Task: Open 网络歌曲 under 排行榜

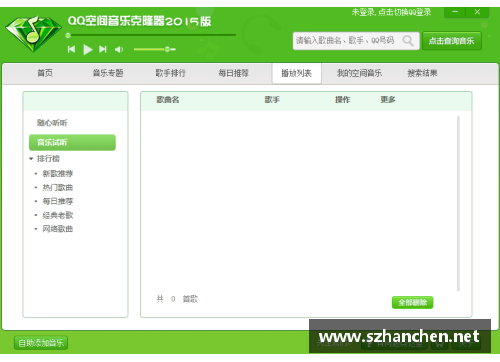Action: point(58,229)
